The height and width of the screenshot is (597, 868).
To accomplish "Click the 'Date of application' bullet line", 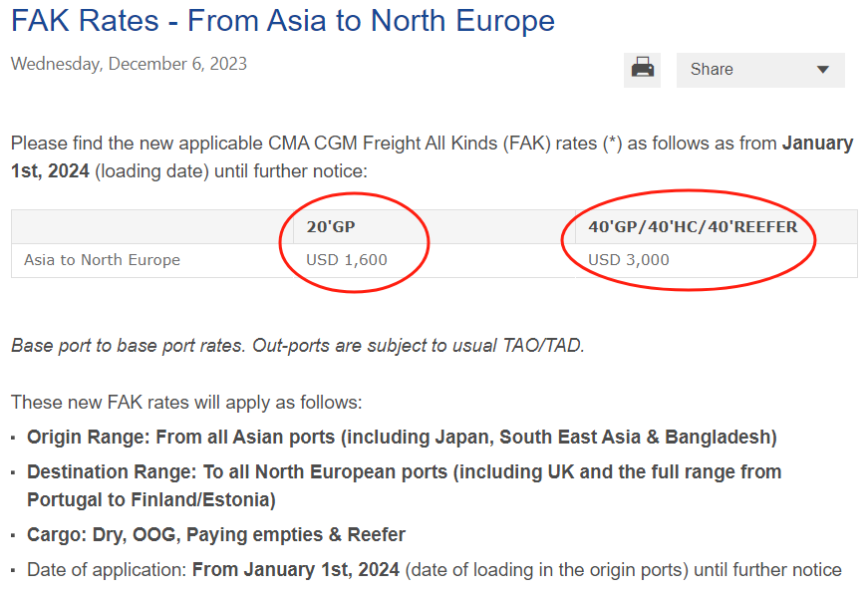I will point(434,569).
